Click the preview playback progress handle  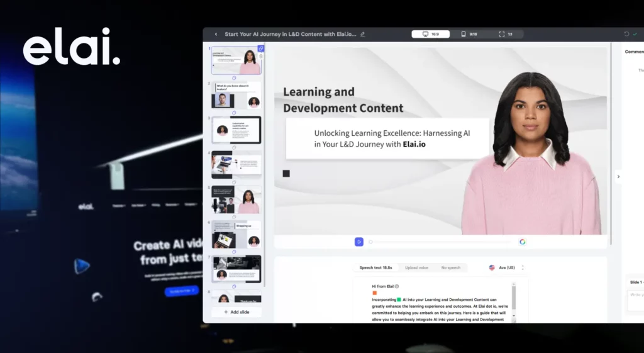click(370, 242)
